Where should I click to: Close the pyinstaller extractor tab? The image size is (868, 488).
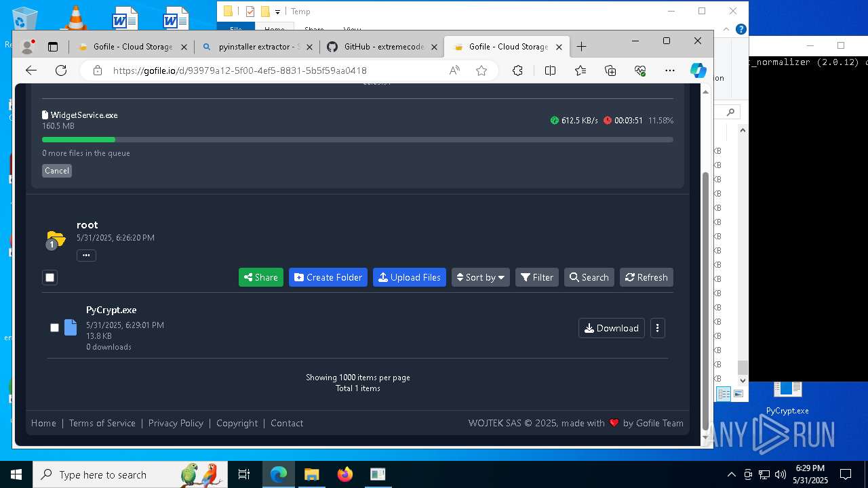click(310, 47)
